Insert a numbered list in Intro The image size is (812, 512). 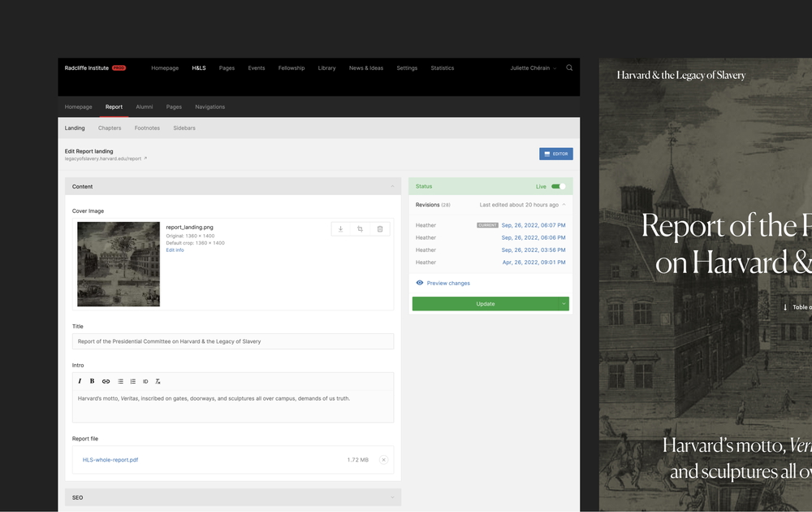(x=133, y=381)
